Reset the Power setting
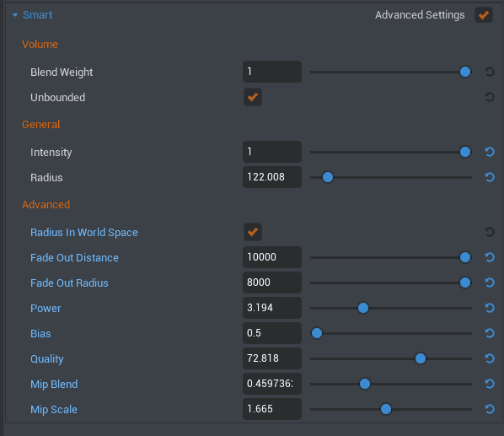 pos(490,308)
